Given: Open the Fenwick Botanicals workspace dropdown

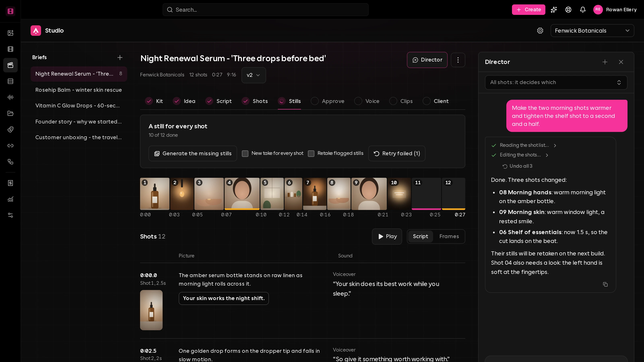Looking at the screenshot, I should [592, 31].
